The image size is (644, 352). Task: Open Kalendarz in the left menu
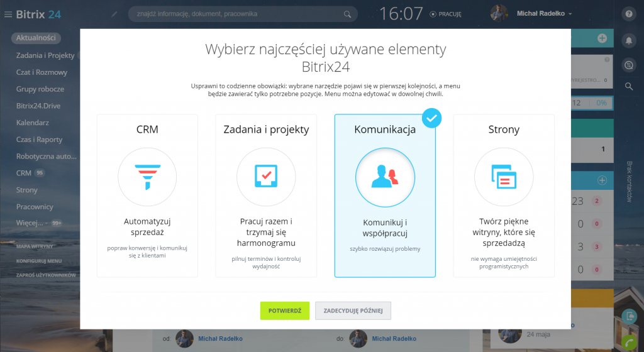33,123
